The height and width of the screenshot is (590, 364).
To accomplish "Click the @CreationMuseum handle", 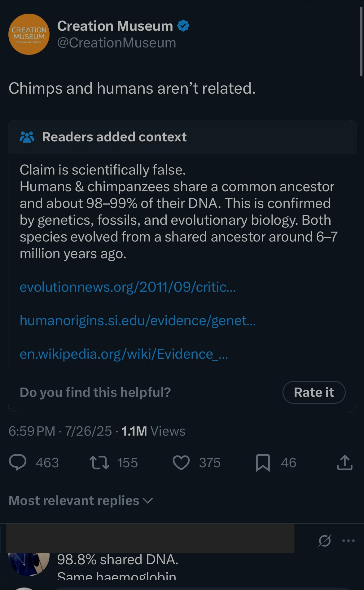I will pyautogui.click(x=116, y=42).
